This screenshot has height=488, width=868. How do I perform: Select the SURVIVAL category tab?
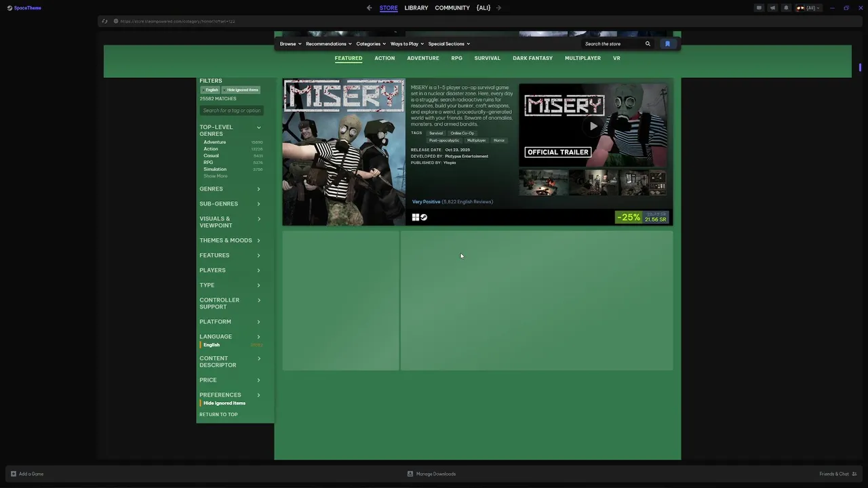pyautogui.click(x=488, y=58)
